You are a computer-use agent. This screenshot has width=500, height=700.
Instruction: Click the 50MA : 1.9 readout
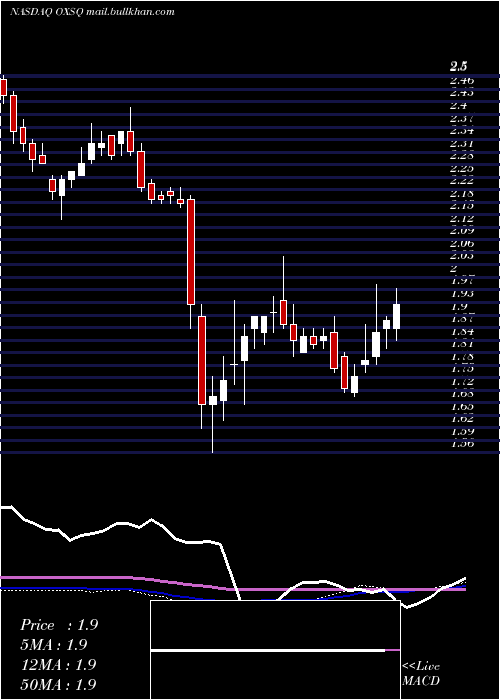point(58,684)
